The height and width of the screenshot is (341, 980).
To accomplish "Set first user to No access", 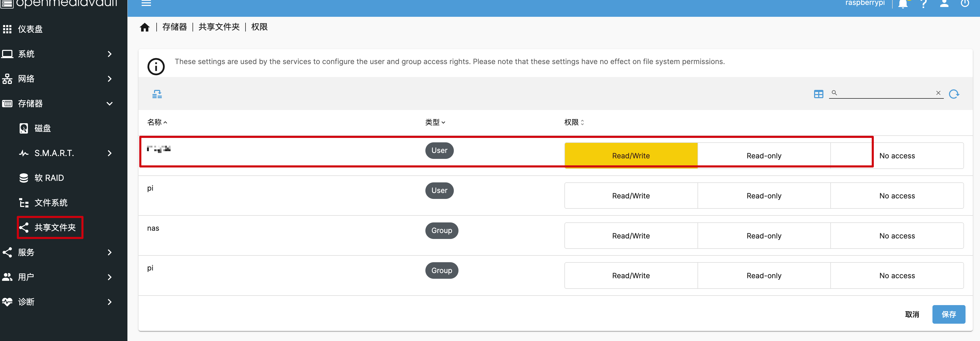I will pos(897,156).
